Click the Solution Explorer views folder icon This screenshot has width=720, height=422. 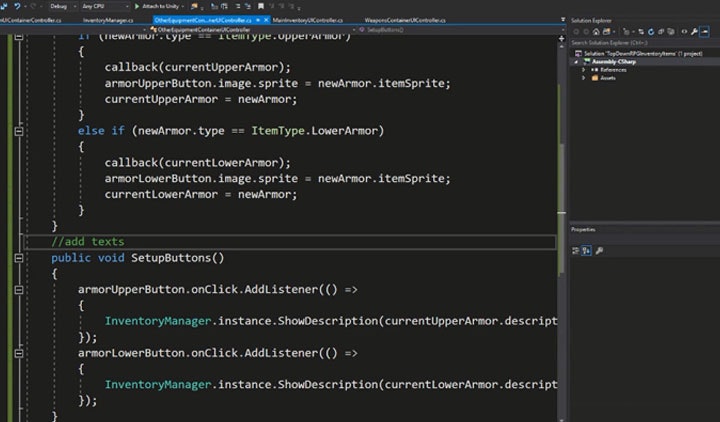(607, 32)
